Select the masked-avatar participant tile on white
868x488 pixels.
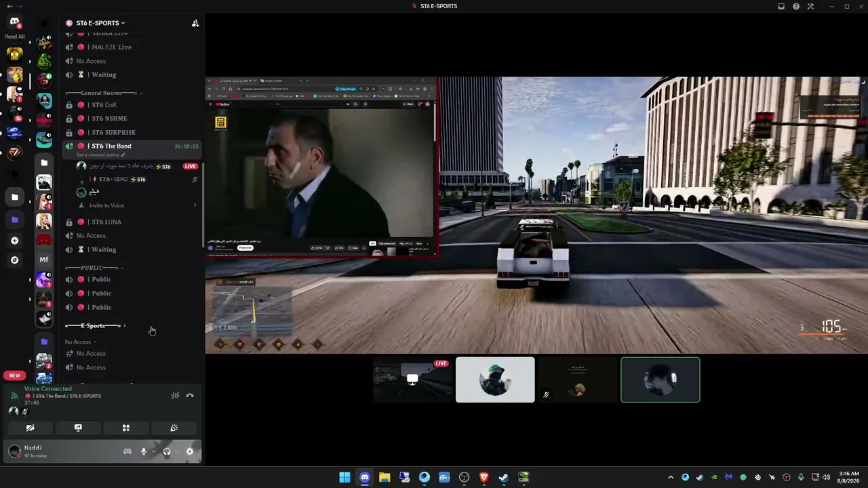click(495, 380)
